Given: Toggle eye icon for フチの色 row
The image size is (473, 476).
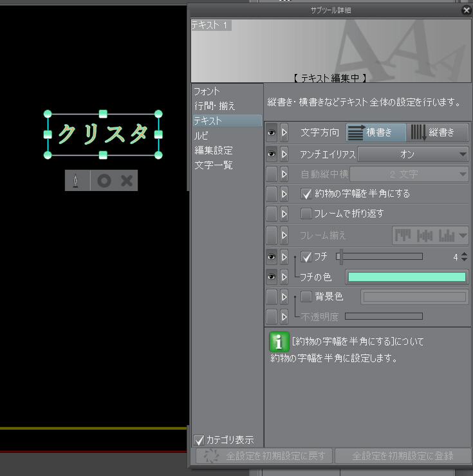Looking at the screenshot, I should coord(272,277).
